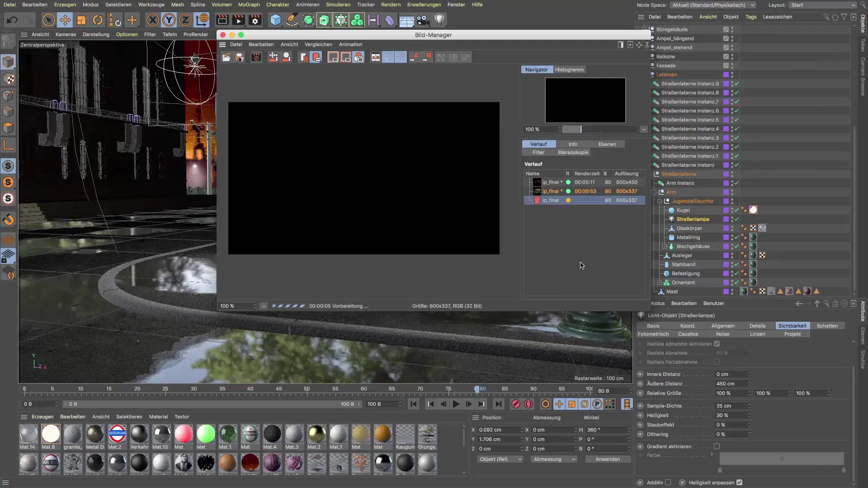Screen dimensions: 868x488
Task: Click Äußere Distanz value field
Action: pyautogui.click(x=733, y=384)
